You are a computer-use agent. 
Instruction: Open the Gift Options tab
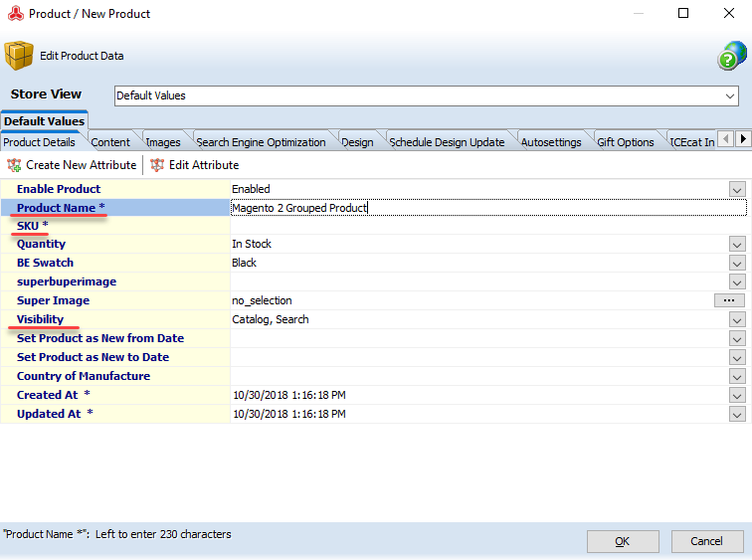[626, 142]
